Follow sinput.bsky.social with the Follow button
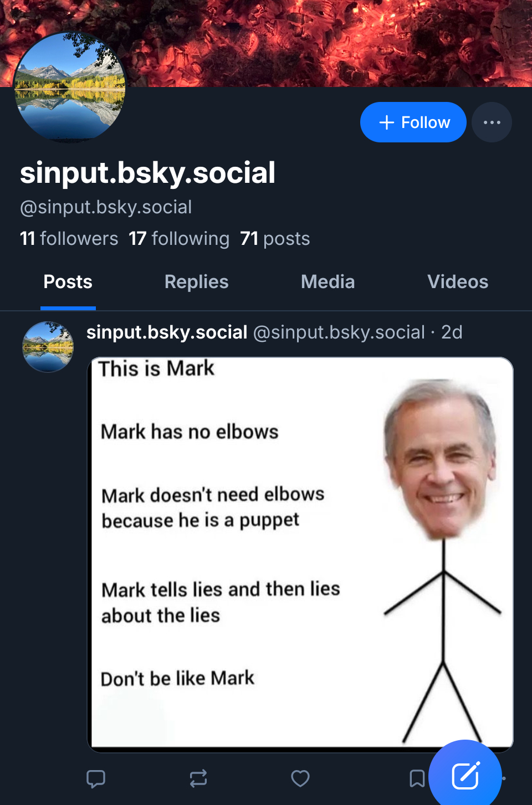The height and width of the screenshot is (805, 532). 413,122
